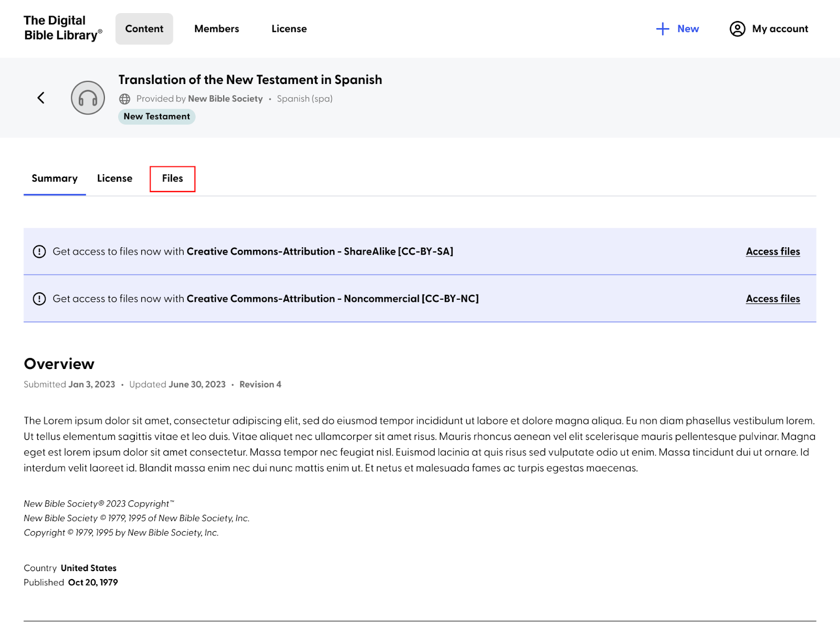
Task: Click the New Bible Society® 2023 Copyright line
Action: coord(99,504)
